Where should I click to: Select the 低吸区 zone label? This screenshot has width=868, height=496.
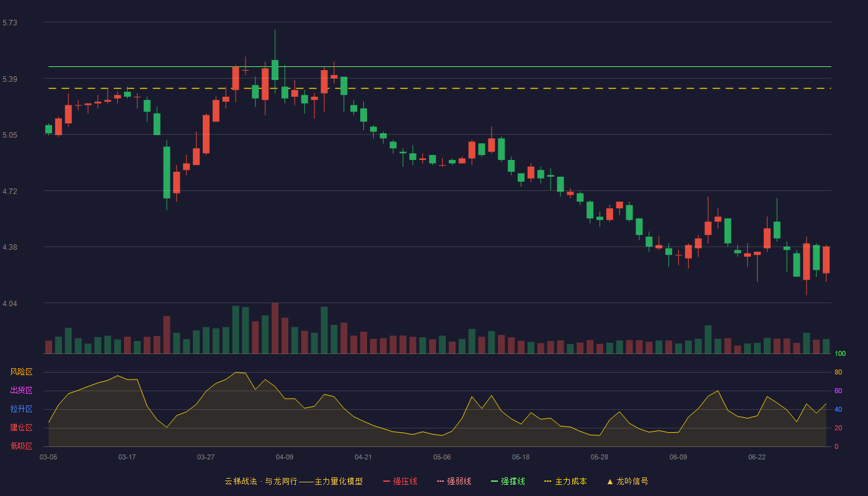21,446
